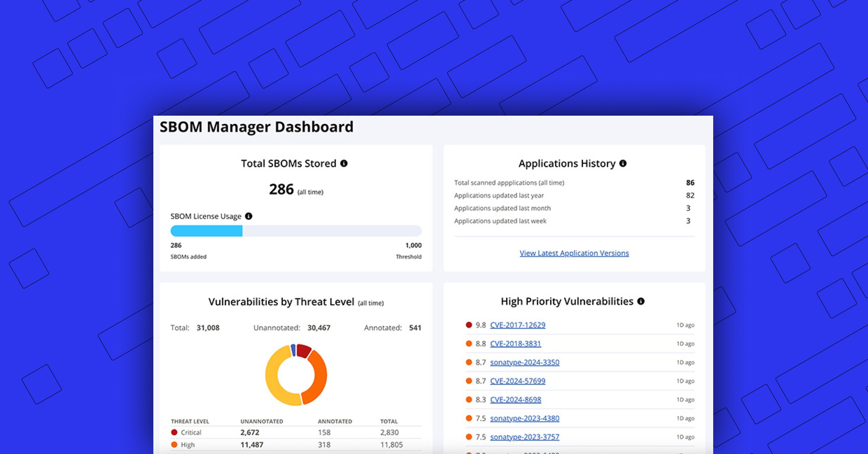The width and height of the screenshot is (868, 454).
Task: Click info icon next to SBOM License Usage
Action: [248, 216]
